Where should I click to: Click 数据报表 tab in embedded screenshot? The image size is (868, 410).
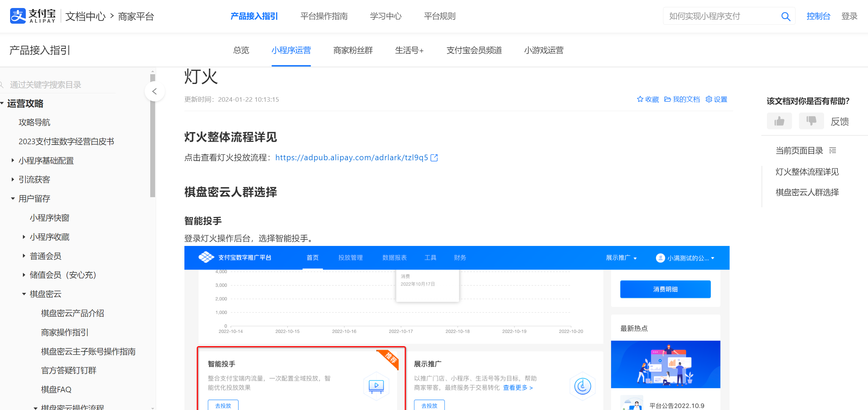coord(394,258)
